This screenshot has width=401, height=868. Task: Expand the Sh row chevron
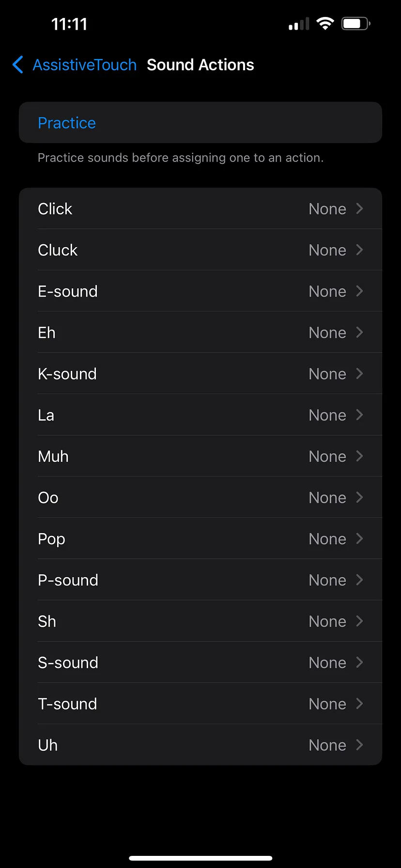click(x=359, y=621)
